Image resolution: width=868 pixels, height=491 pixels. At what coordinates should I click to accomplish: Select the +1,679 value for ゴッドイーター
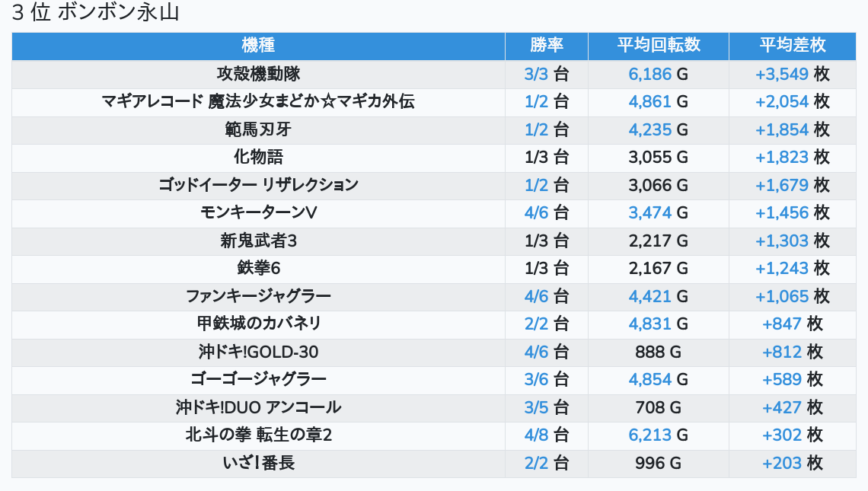(781, 185)
